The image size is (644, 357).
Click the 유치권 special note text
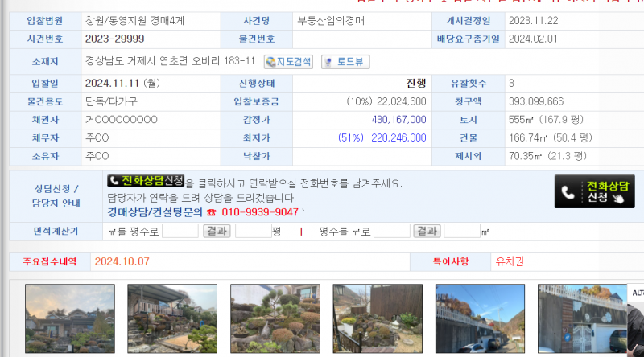click(510, 262)
